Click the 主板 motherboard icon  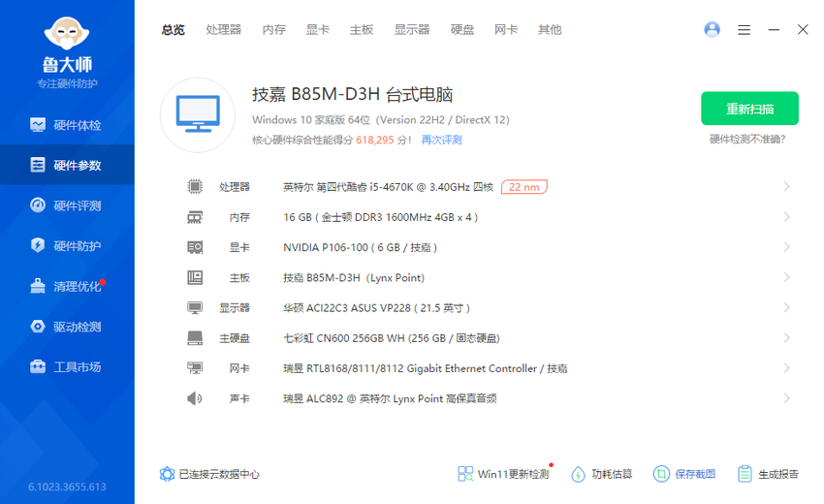(x=195, y=277)
